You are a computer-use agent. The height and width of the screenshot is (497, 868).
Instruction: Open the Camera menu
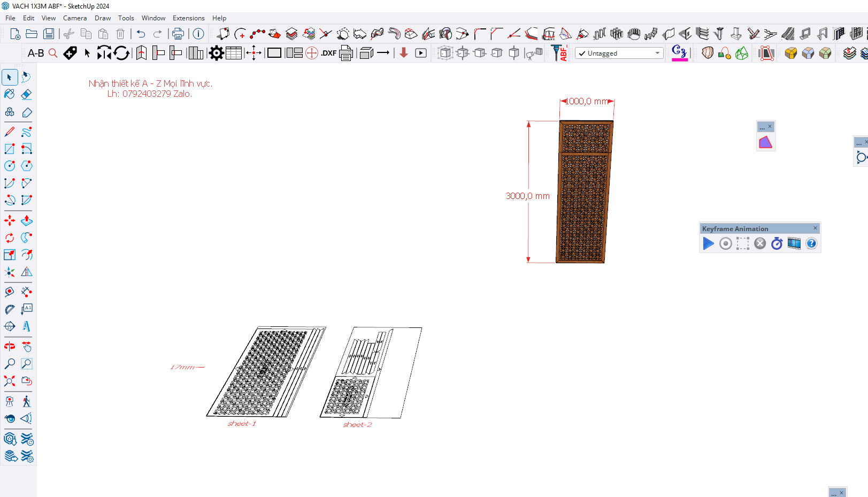click(x=75, y=18)
